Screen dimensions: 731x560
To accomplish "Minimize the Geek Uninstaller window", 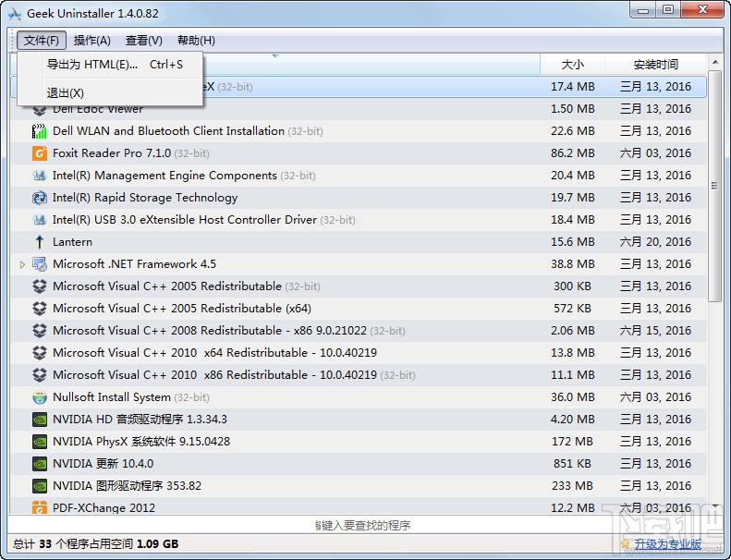I will [643, 10].
